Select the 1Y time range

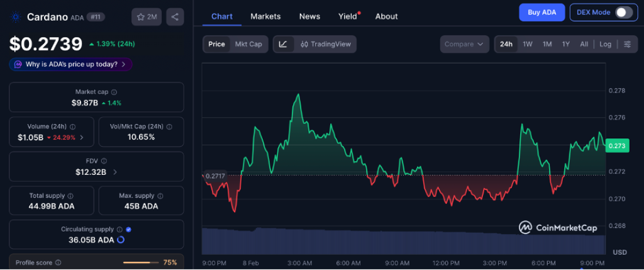click(566, 44)
